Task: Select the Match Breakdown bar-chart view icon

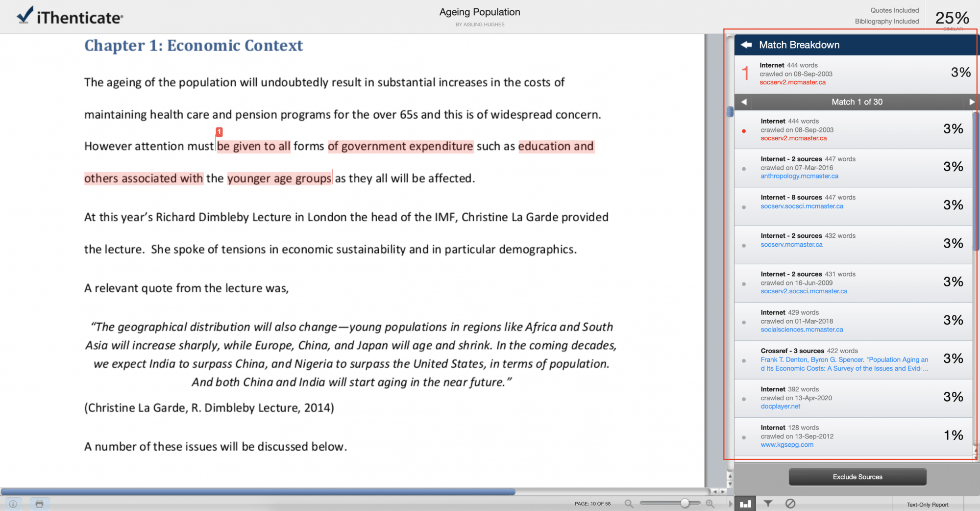Action: click(745, 503)
